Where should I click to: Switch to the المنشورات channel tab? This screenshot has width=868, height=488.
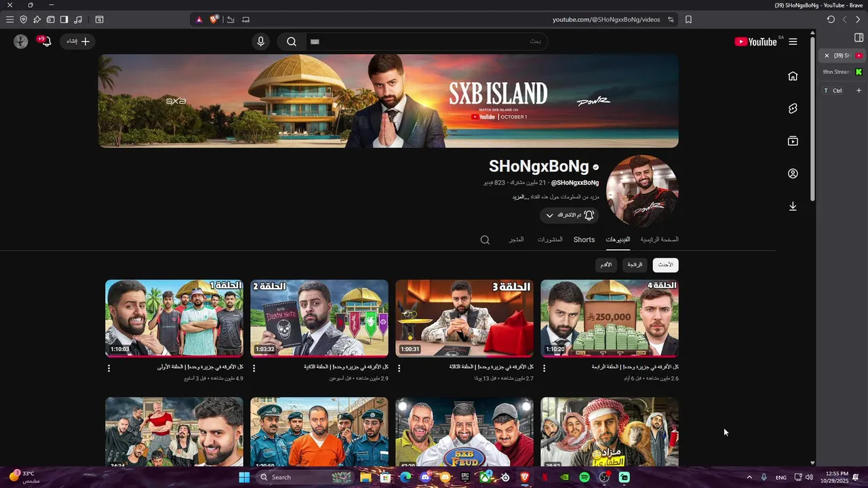tap(550, 240)
